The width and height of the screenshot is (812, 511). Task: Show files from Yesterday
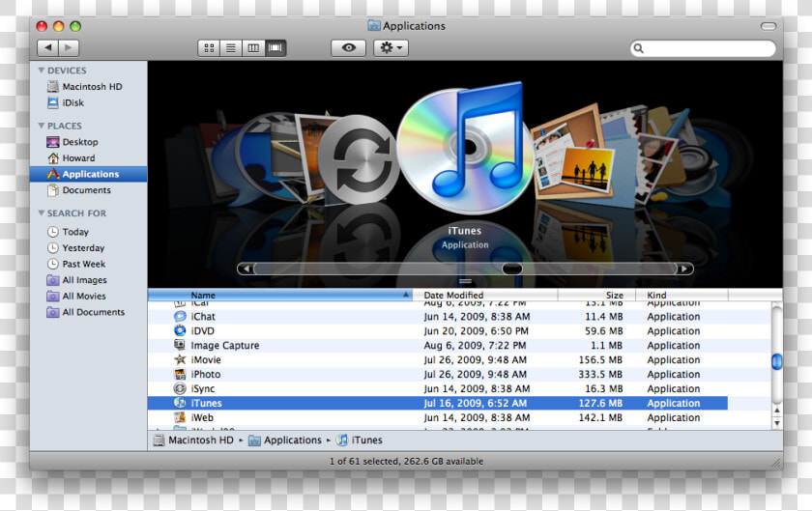click(88, 247)
